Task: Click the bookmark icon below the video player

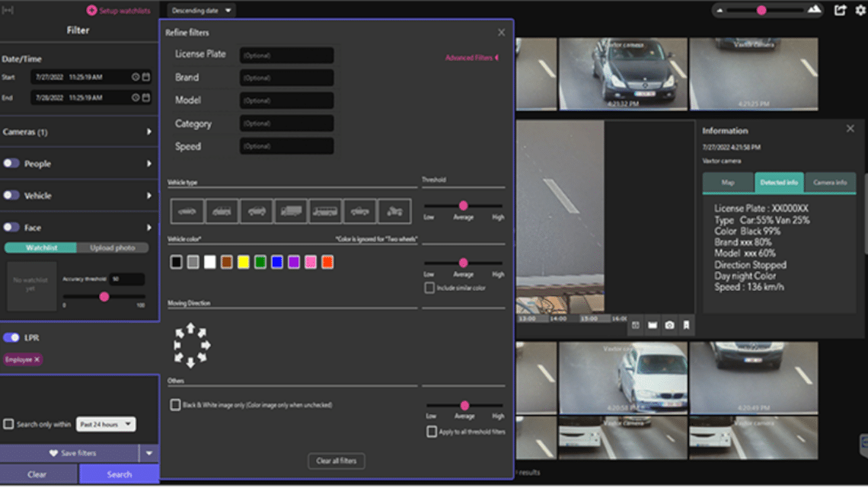Action: click(x=685, y=325)
